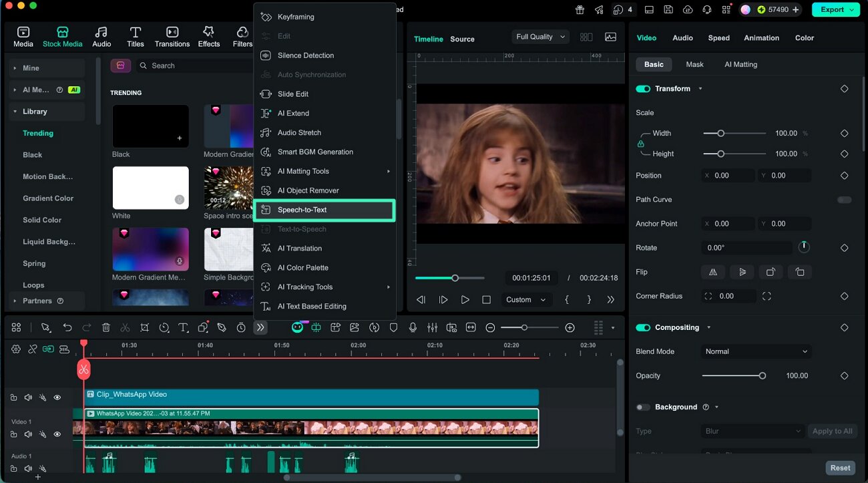The height and width of the screenshot is (483, 868).
Task: Click the Reset button
Action: 840,468
